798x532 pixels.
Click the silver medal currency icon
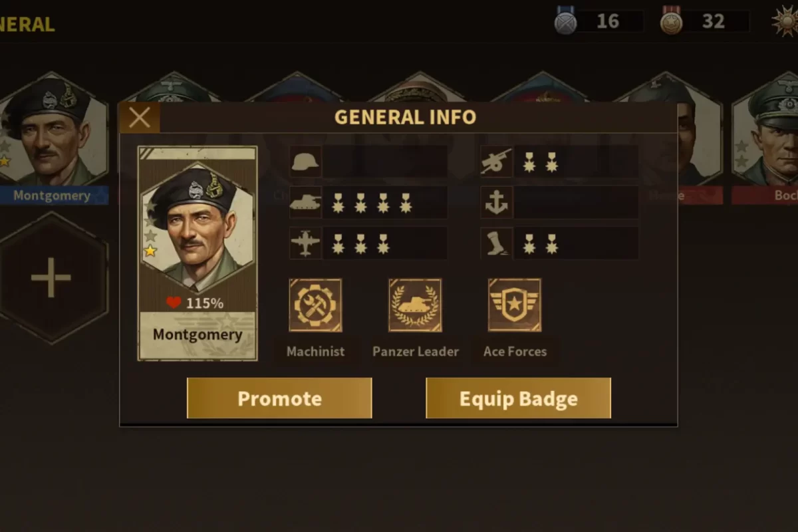tap(566, 21)
